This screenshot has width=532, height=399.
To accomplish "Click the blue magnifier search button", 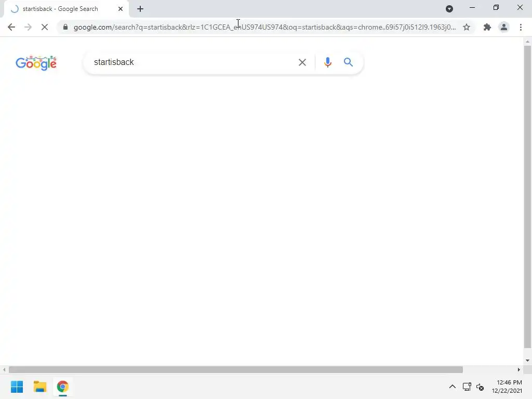I will click(348, 62).
